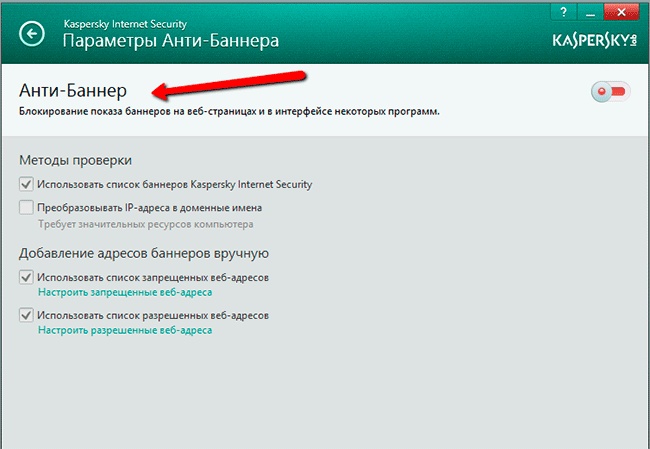This screenshot has width=650, height=449.
Task: Open 'Настроить запрещенные веб-адреса' link
Action: click(125, 292)
